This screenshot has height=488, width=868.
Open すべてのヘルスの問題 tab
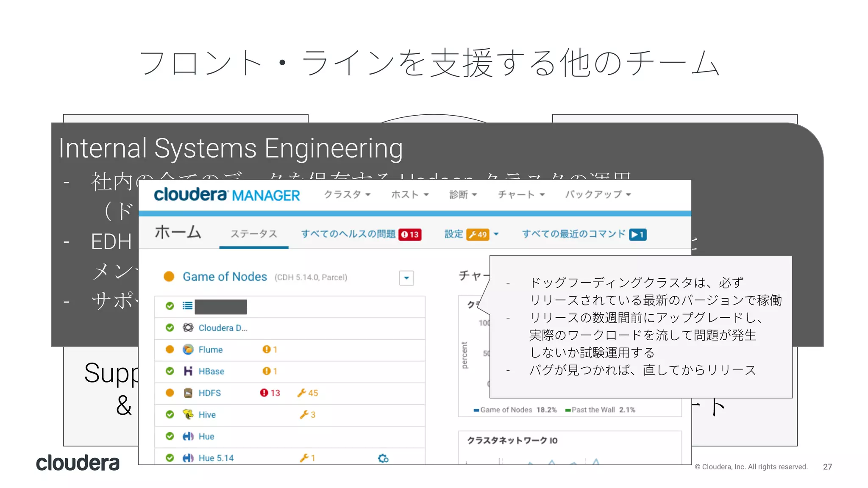(348, 234)
